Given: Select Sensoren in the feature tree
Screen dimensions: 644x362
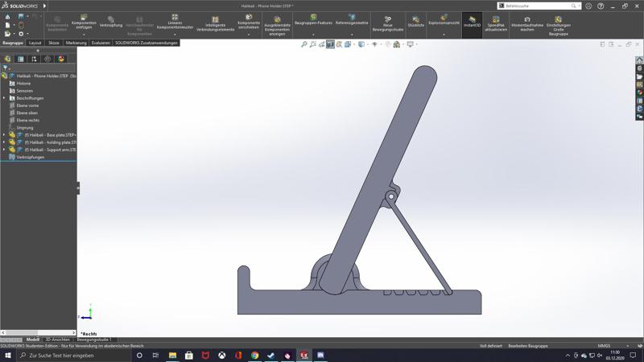Looking at the screenshot, I should click(x=25, y=91).
